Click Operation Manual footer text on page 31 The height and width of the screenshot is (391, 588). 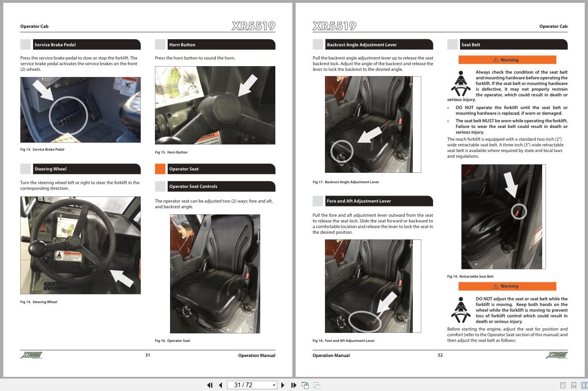tap(256, 356)
